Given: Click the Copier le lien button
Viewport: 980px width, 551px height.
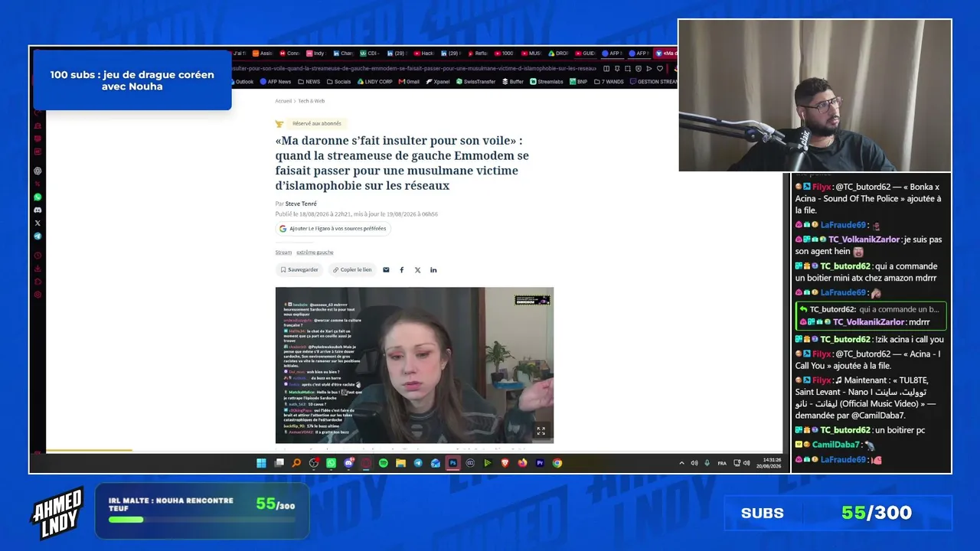Looking at the screenshot, I should tap(352, 270).
